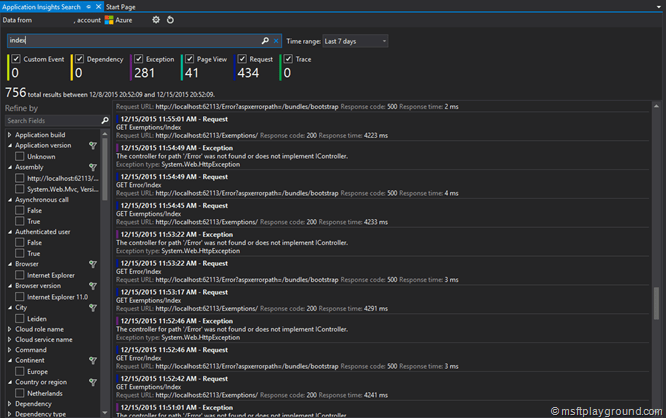The width and height of the screenshot is (666, 418).
Task: Check True under Authenticated user
Action: coord(20,254)
